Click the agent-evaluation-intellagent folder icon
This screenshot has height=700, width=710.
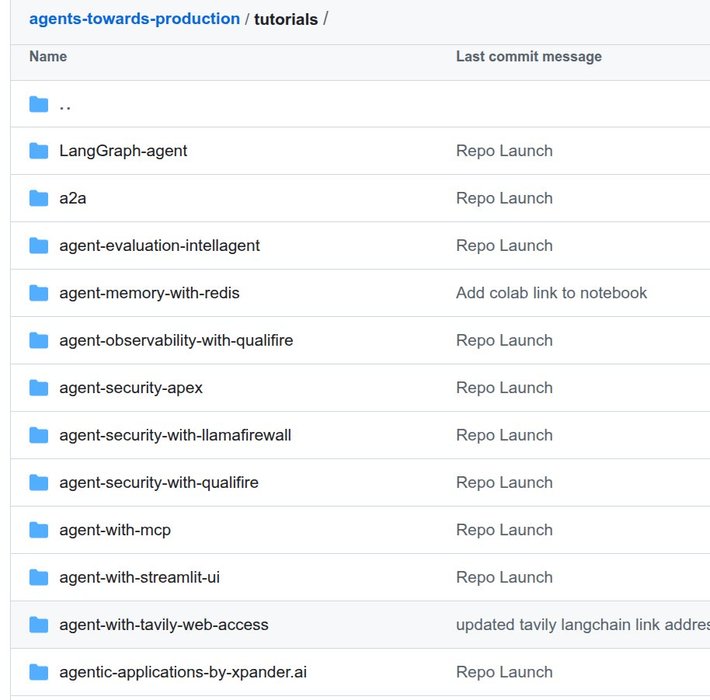point(38,245)
